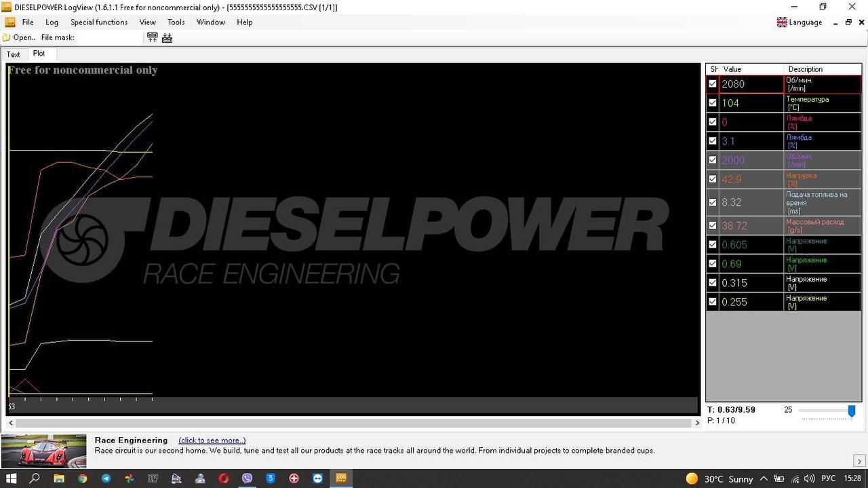Select the 38.72 value cell
This screenshot has width=868, height=488.
click(751, 225)
